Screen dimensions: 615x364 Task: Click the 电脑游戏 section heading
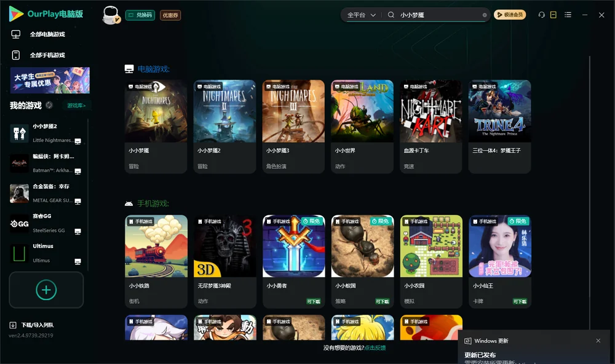tap(153, 69)
